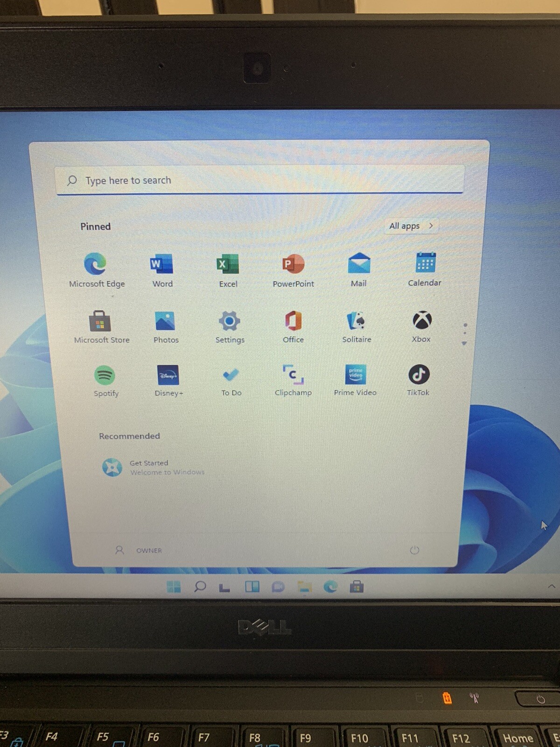
Task: Start the Solitaire game
Action: click(x=357, y=326)
